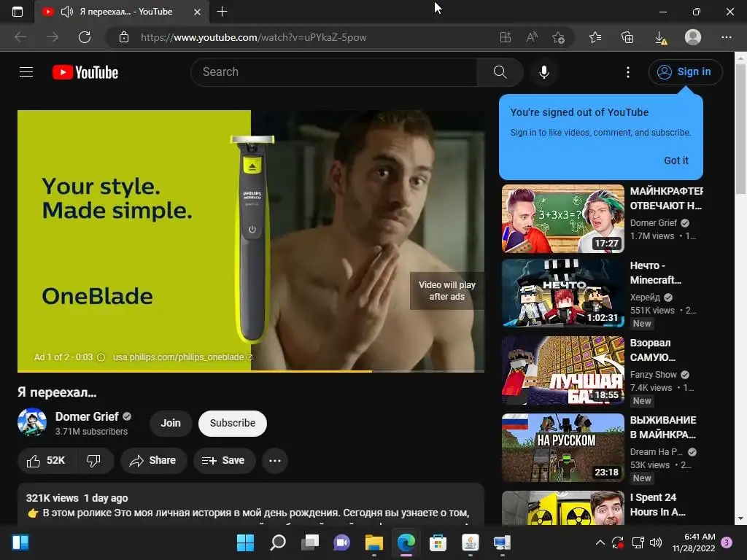Screen dimensions: 747x560
Task: Open Нечто - Minecraft video thumbnail
Action: pos(562,293)
